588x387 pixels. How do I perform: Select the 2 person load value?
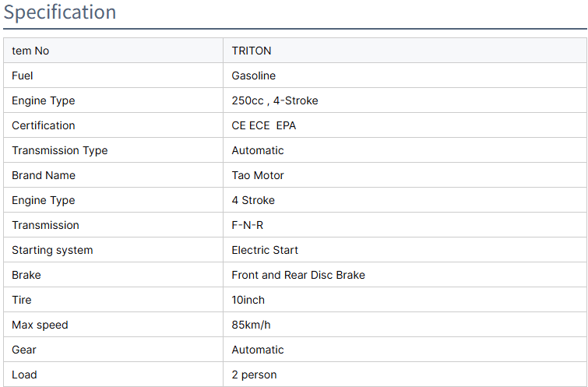tap(254, 375)
